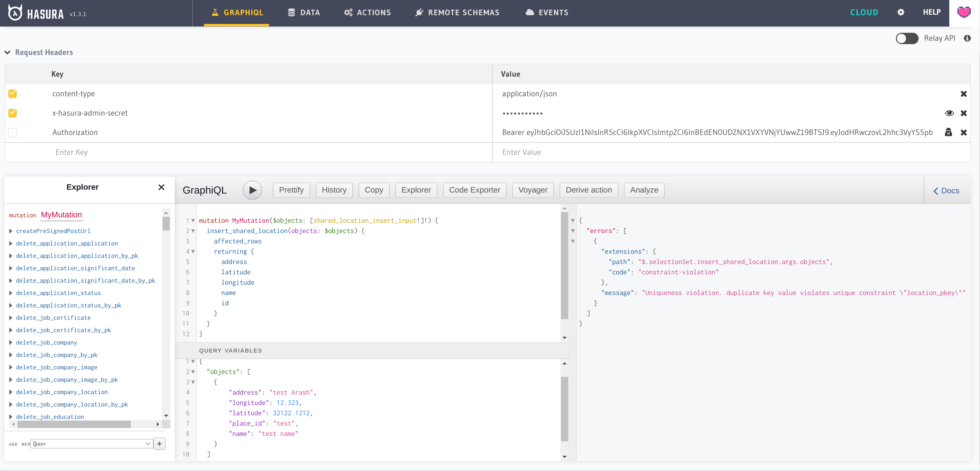Click the Hasura logo icon

pos(15,13)
